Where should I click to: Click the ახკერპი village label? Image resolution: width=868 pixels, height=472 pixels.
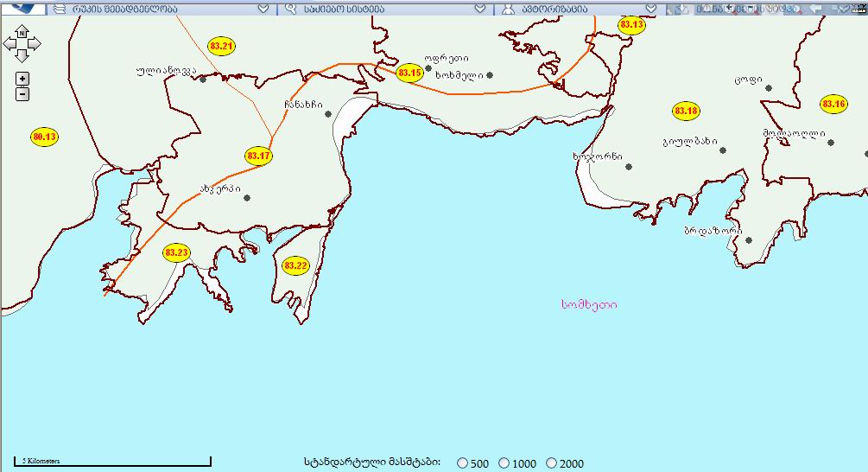pos(220,189)
